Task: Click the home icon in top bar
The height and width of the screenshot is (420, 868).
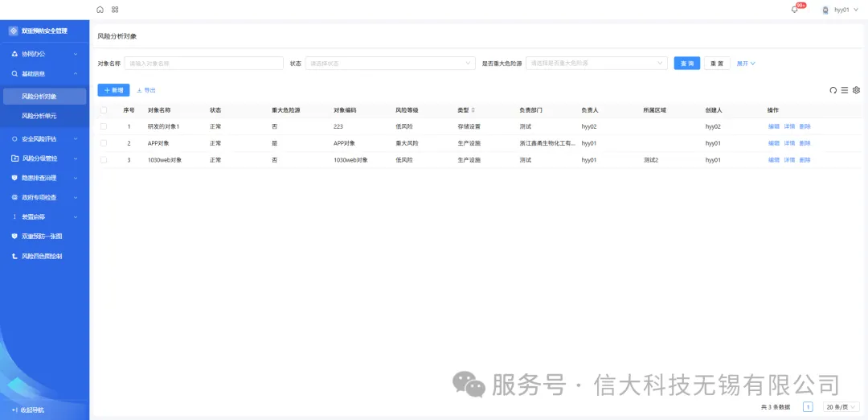Action: coord(100,10)
